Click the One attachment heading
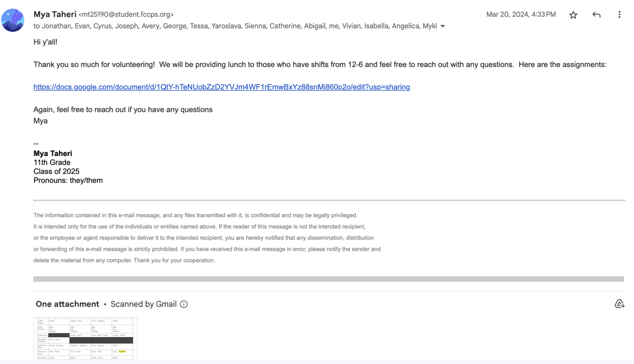Viewport: 634px width, 364px height. pos(67,304)
